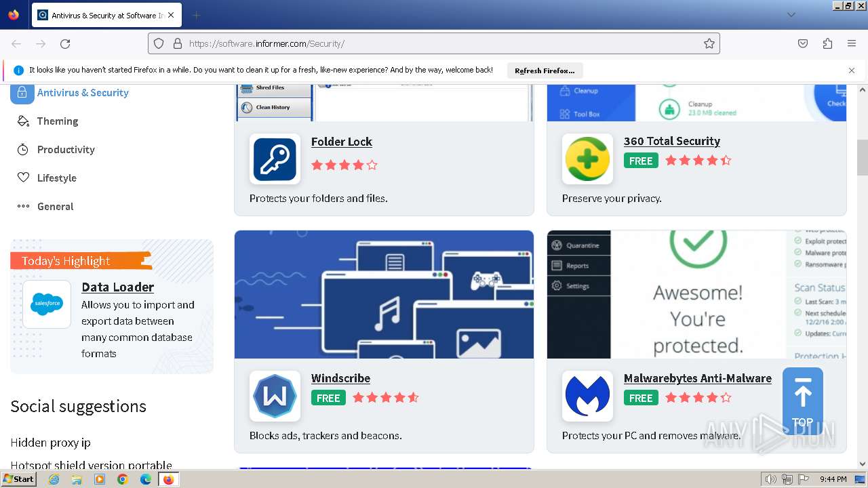Image resolution: width=868 pixels, height=488 pixels.
Task: Open the Windscribe W logo icon
Action: [275, 396]
